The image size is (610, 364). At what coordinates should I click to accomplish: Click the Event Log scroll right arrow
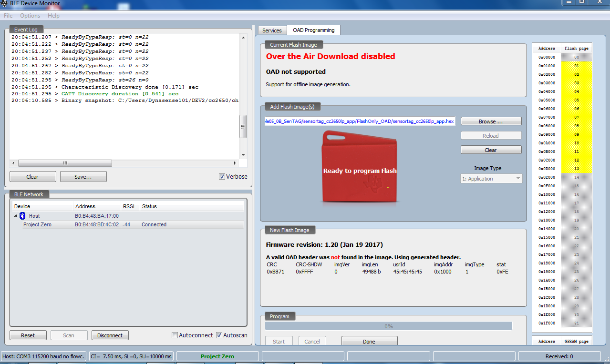click(x=236, y=163)
